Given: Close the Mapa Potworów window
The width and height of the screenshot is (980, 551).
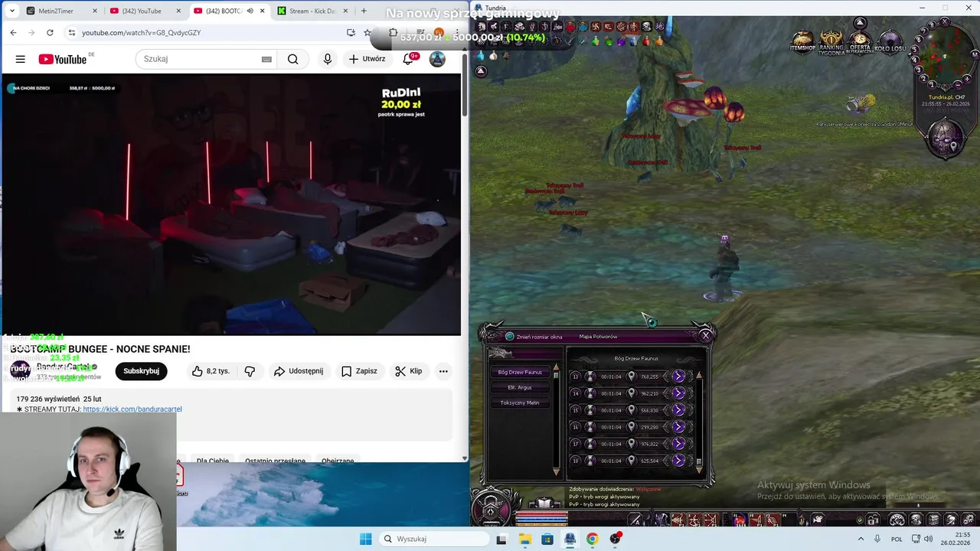Looking at the screenshot, I should [706, 335].
